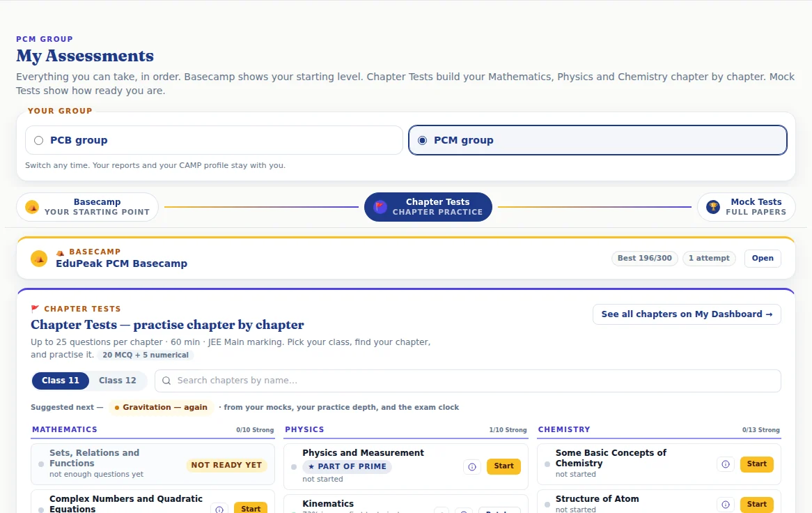This screenshot has width=812, height=513.
Task: Select the PCM group radio option
Action: 598,140
